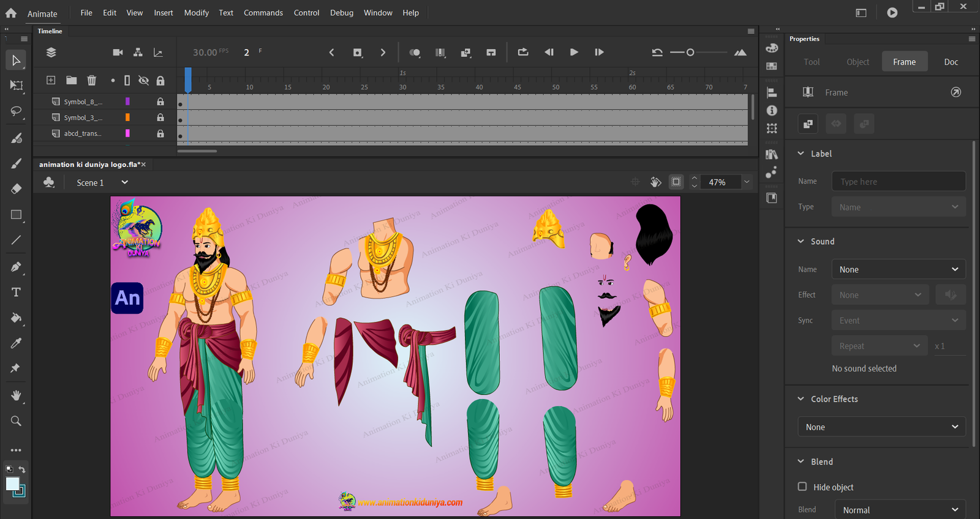Open the Modify menu
This screenshot has width=980, height=519.
pyautogui.click(x=196, y=13)
